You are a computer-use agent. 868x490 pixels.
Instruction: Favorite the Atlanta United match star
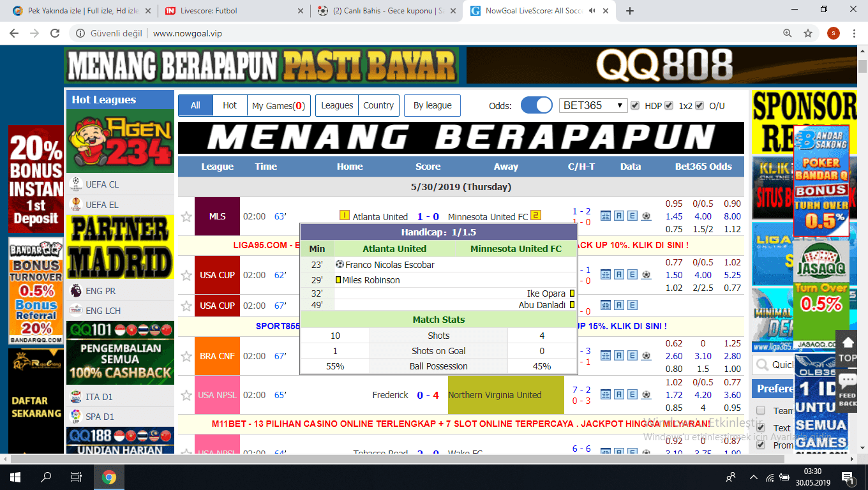186,217
